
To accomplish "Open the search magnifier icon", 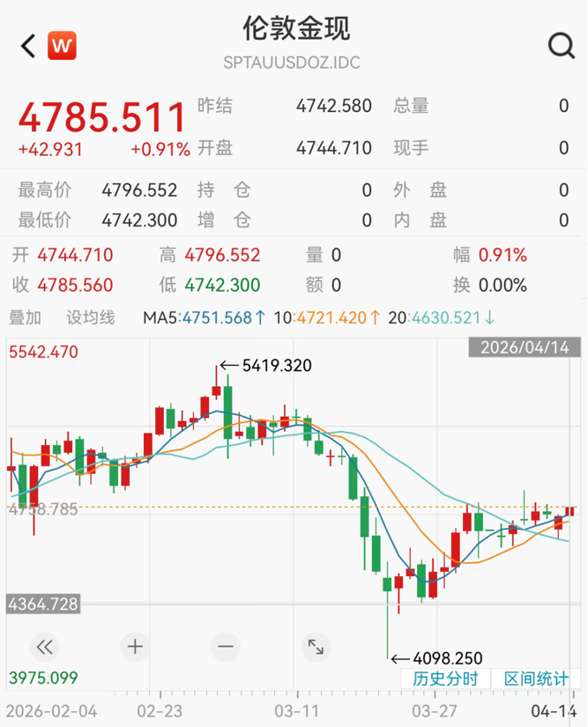I will click(561, 46).
